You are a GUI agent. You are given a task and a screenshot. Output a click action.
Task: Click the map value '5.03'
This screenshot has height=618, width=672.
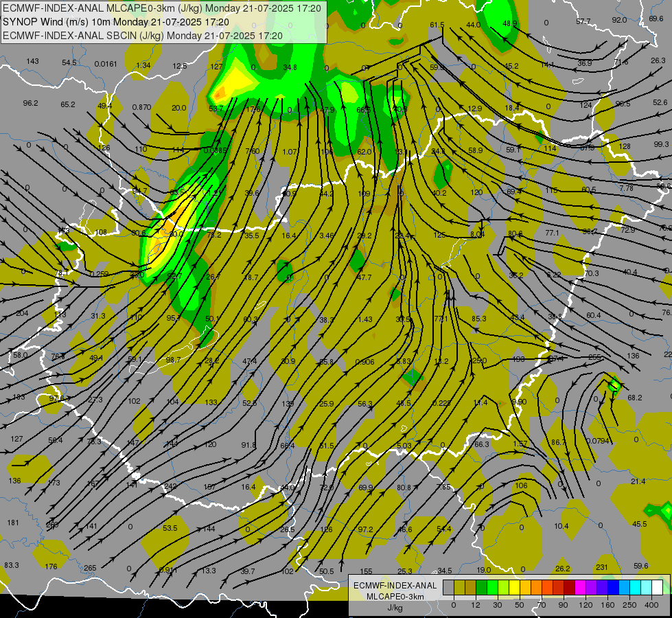coord(404,446)
